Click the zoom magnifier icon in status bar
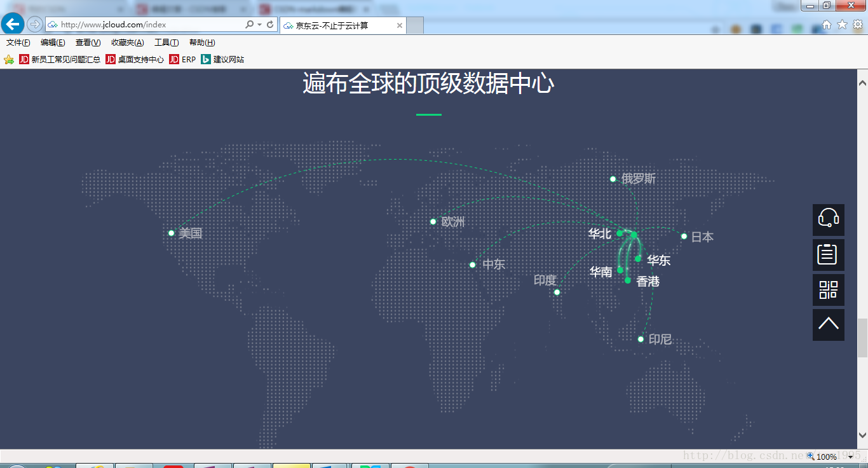The image size is (868, 468). (811, 457)
